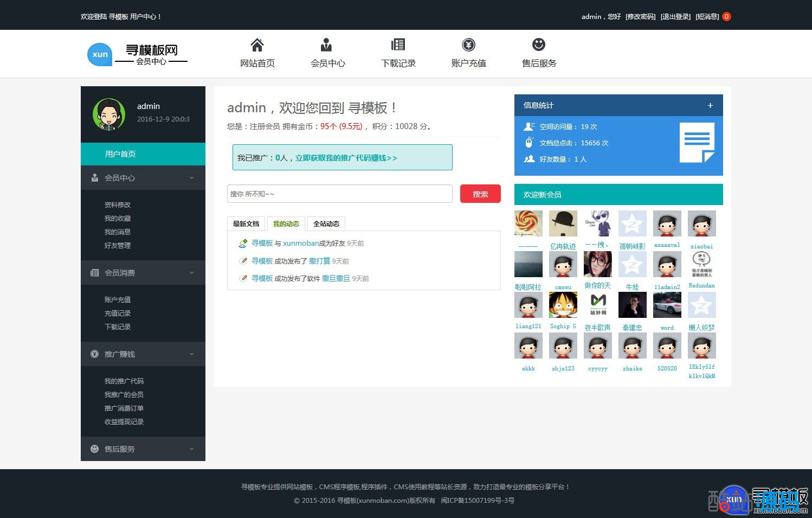The width and height of the screenshot is (812, 518).
Task: Open the 下载记录 list icon
Action: click(398, 44)
